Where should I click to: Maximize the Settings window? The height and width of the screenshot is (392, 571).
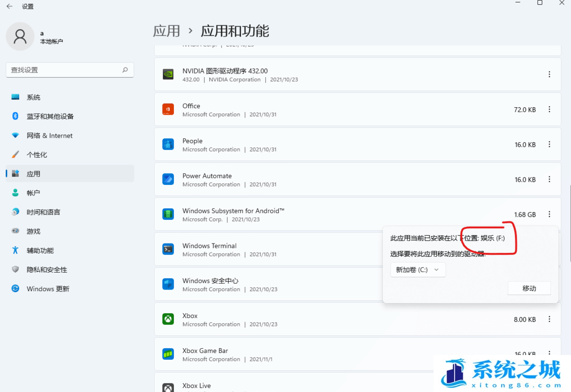pos(540,3)
